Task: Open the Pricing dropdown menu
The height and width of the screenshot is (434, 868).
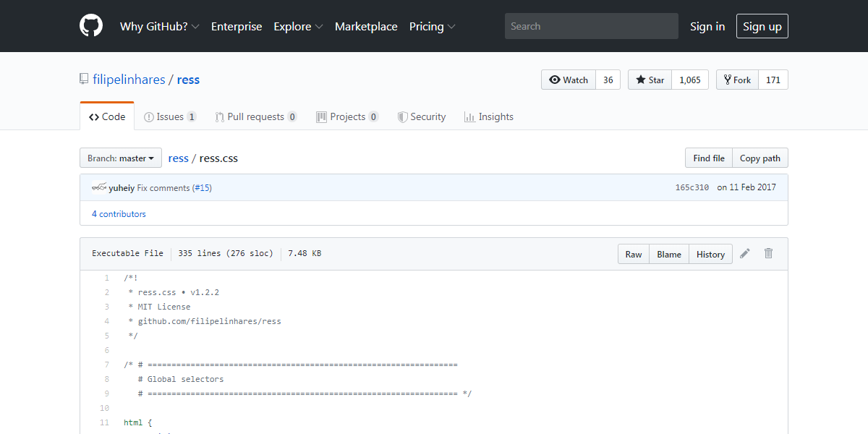Action: (432, 26)
